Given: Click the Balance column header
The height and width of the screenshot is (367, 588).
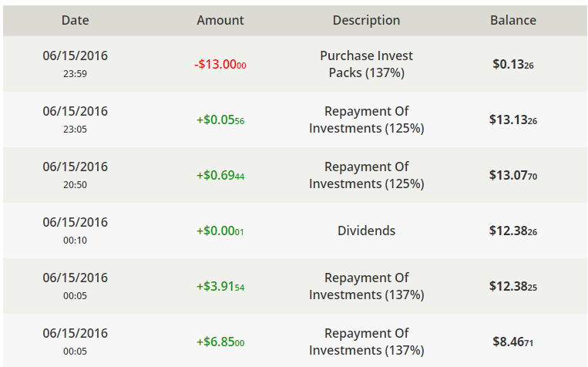Looking at the screenshot, I should point(513,21).
